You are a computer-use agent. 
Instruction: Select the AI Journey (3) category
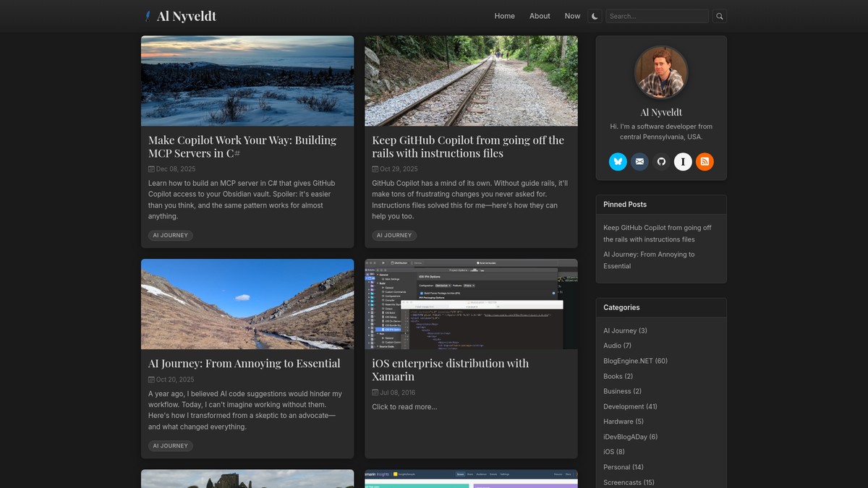coord(625,331)
